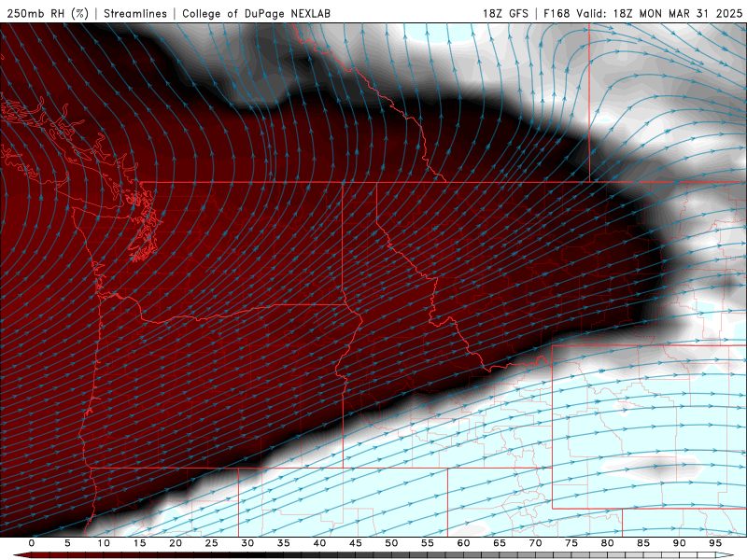The height and width of the screenshot is (560, 747).
Task: Click the "Streamlines" header label
Action: (135, 13)
